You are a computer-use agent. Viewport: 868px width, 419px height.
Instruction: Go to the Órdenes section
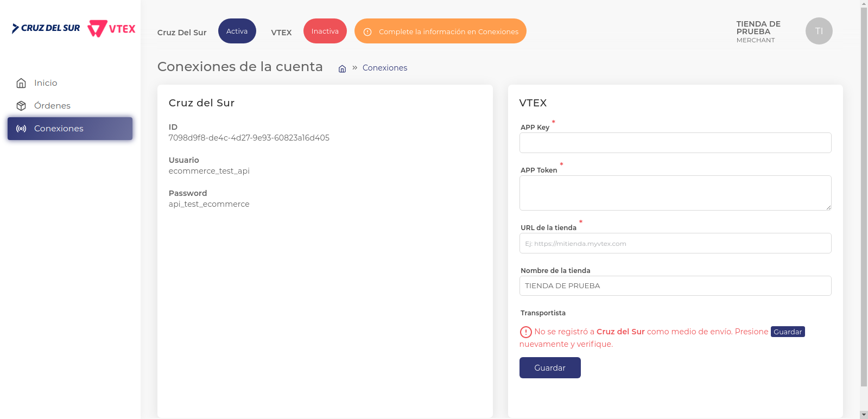52,106
